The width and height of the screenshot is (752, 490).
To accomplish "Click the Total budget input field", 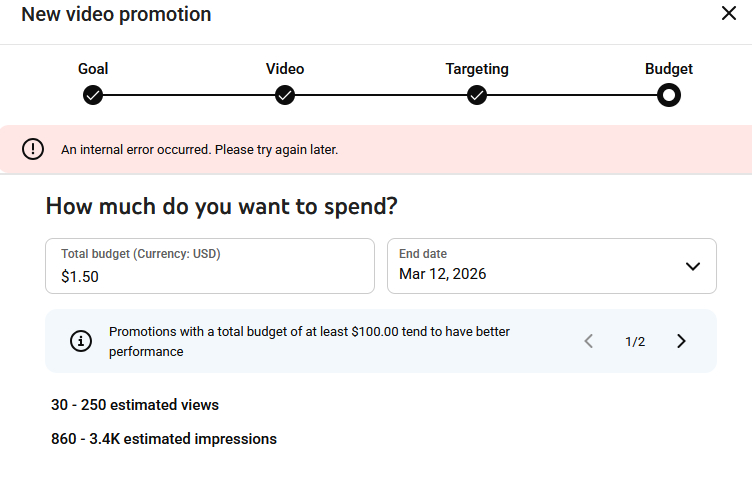I will (x=210, y=276).
